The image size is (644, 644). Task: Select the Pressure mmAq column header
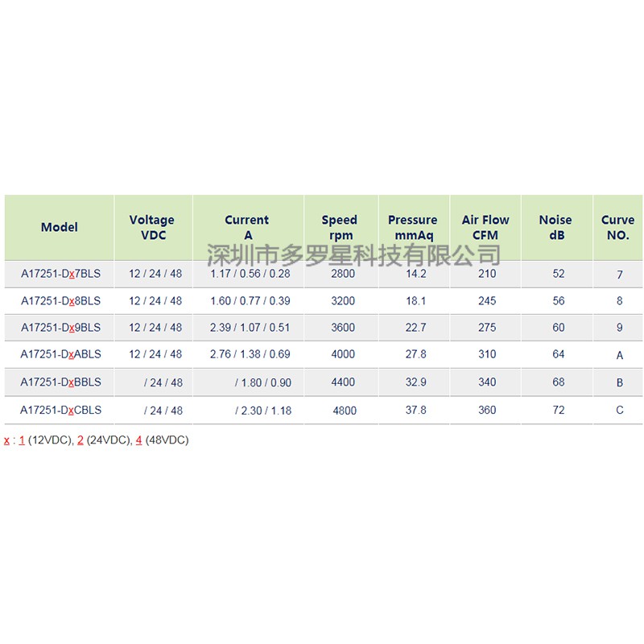click(413, 227)
